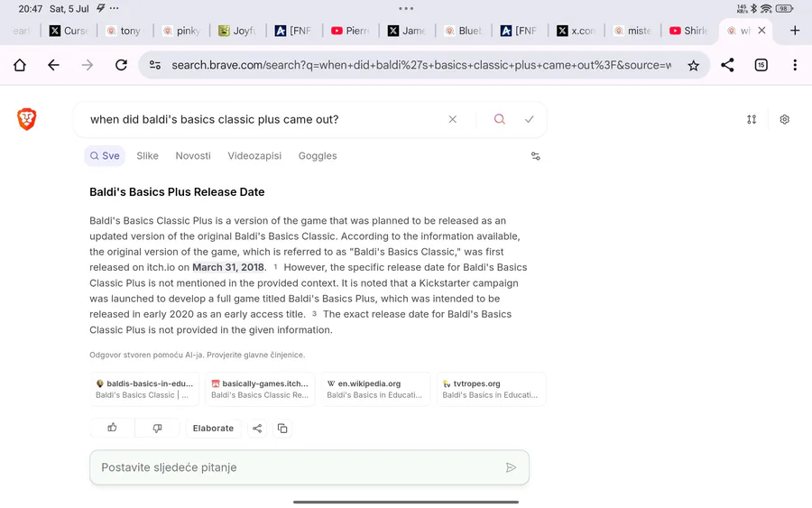
Task: Click the Baldi's Basics Plus Release Date heading
Action: (177, 192)
